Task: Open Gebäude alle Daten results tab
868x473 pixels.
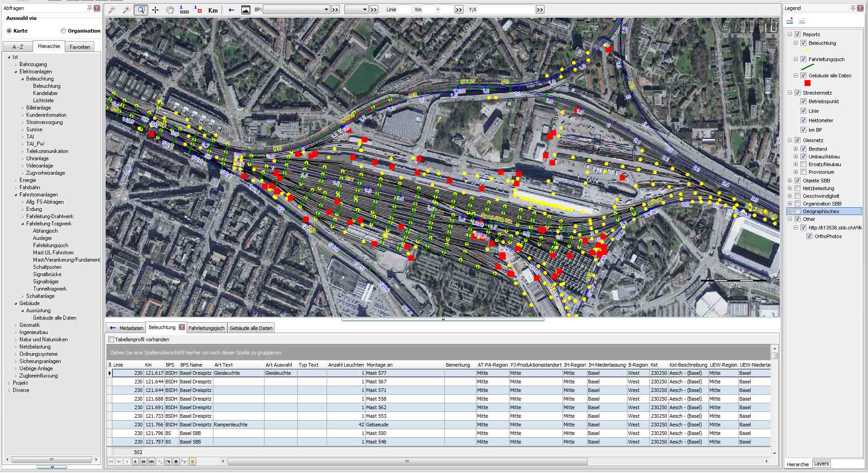Action: pyautogui.click(x=251, y=328)
